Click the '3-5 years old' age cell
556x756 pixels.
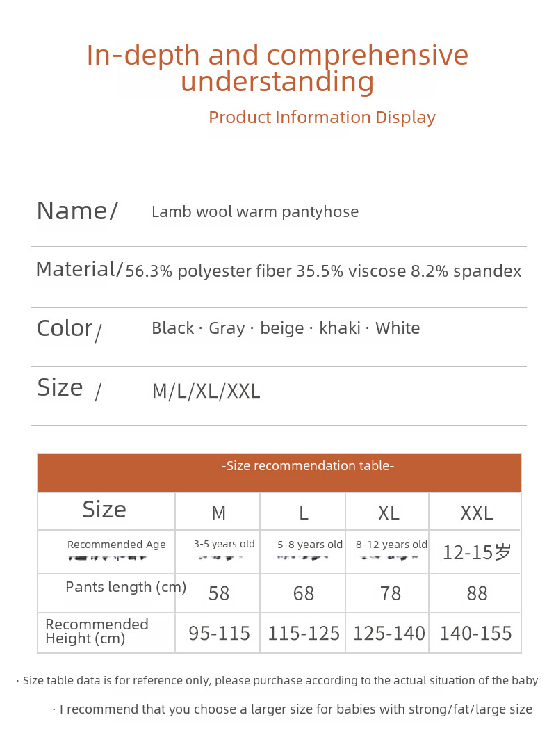224,544
